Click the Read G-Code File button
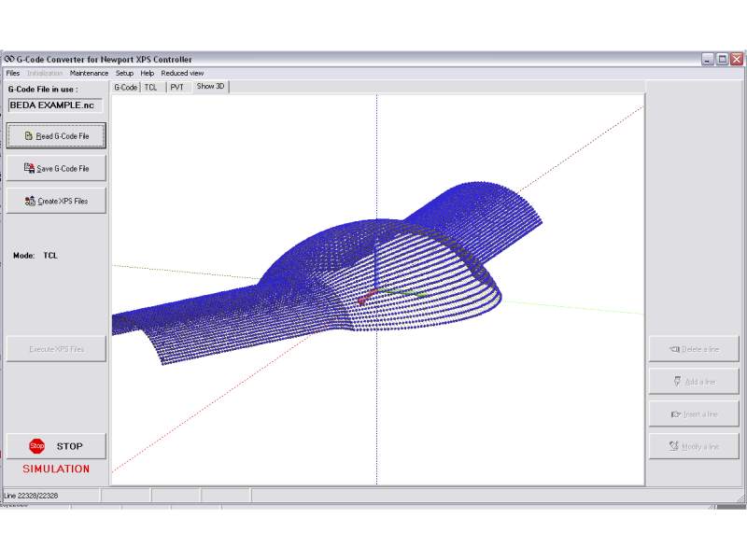The image size is (747, 560). (x=56, y=136)
